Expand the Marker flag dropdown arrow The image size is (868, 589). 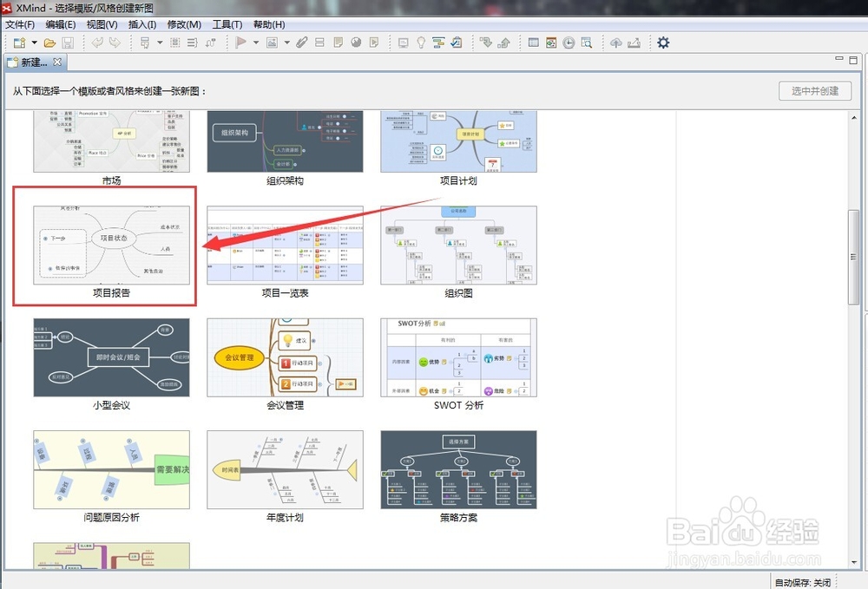tap(256, 43)
